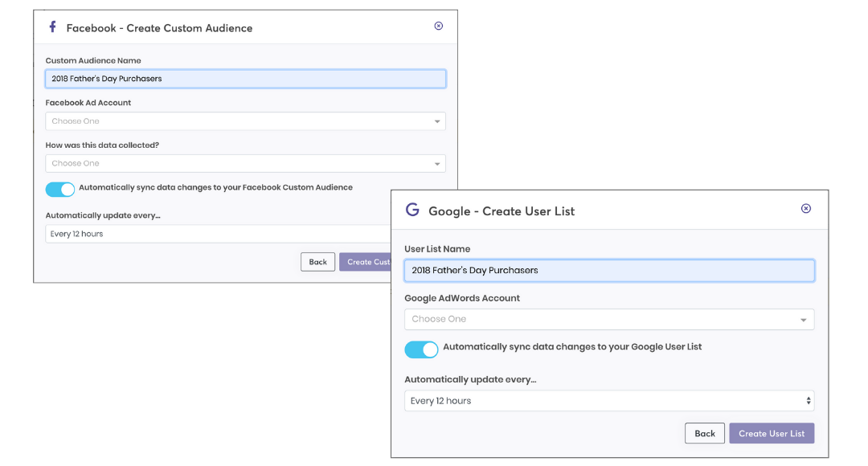The width and height of the screenshot is (868, 466).
Task: Toggle automatic sync to Google User List
Action: pos(421,349)
